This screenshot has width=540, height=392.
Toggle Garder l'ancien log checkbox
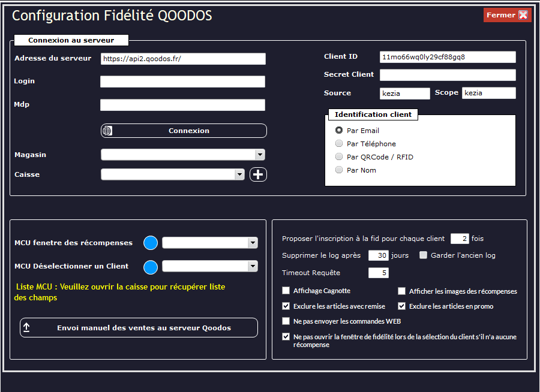(x=424, y=255)
